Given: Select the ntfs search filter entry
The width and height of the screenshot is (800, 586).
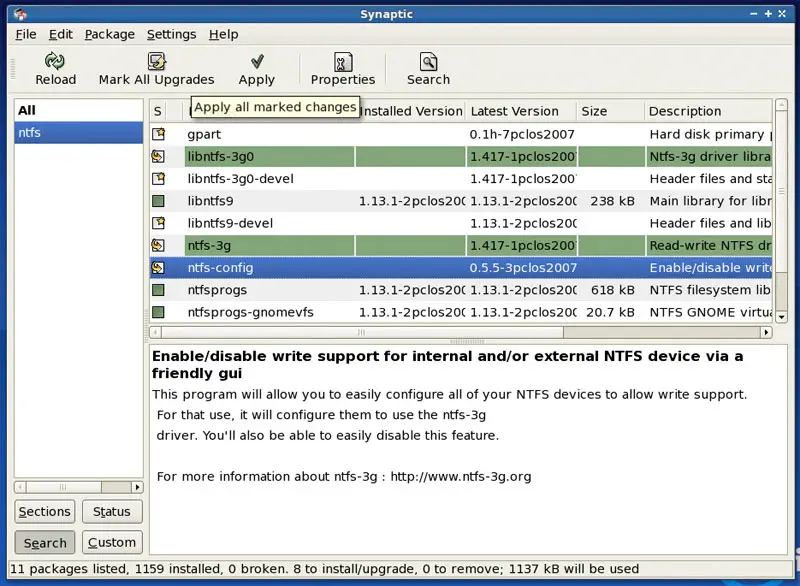Looking at the screenshot, I should [79, 133].
